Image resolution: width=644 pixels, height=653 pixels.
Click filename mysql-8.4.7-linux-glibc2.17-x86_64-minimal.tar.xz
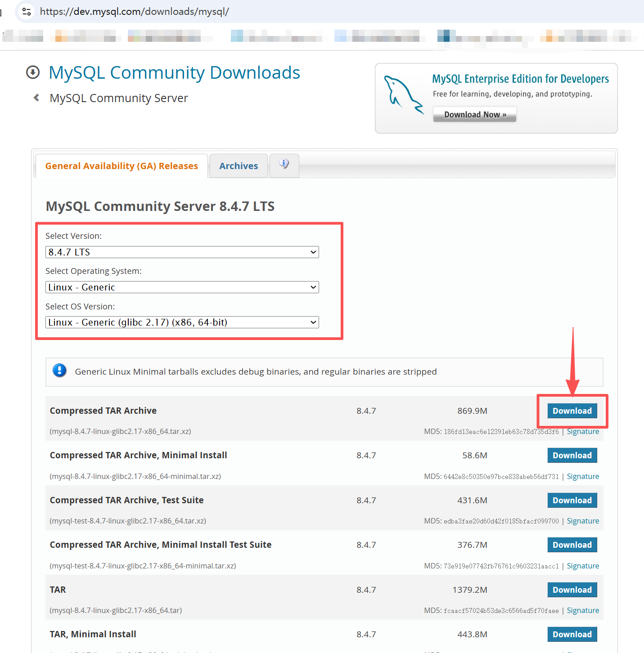pos(135,476)
